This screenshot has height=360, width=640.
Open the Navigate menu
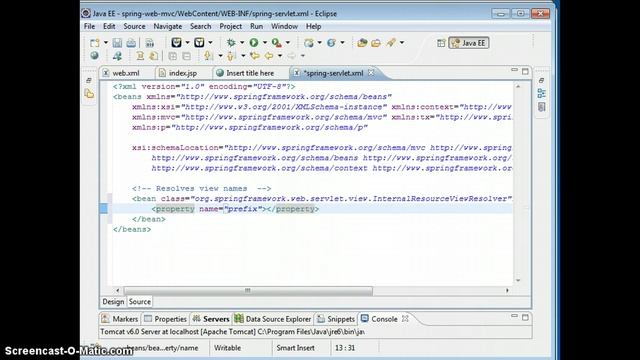(168, 26)
